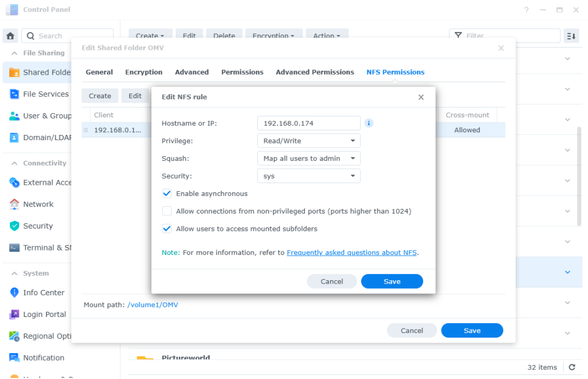Switch to the Advanced tab
Screen dimensions: 588x379
click(x=192, y=72)
